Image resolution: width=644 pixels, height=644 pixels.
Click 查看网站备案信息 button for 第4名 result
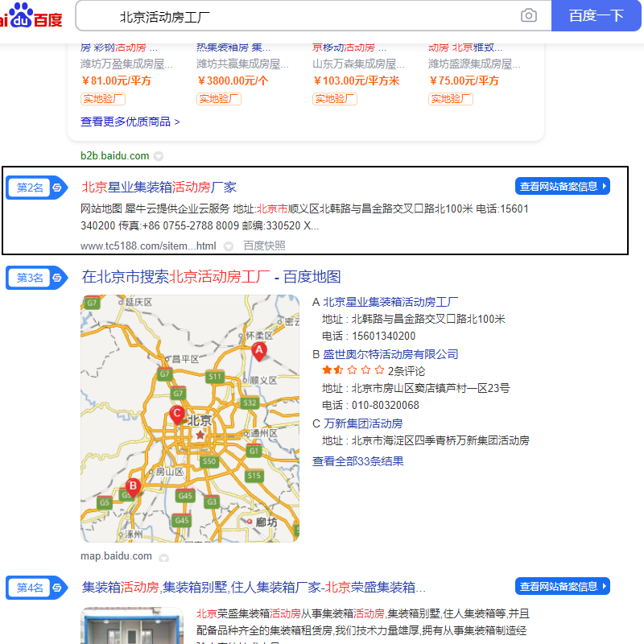pos(562,587)
